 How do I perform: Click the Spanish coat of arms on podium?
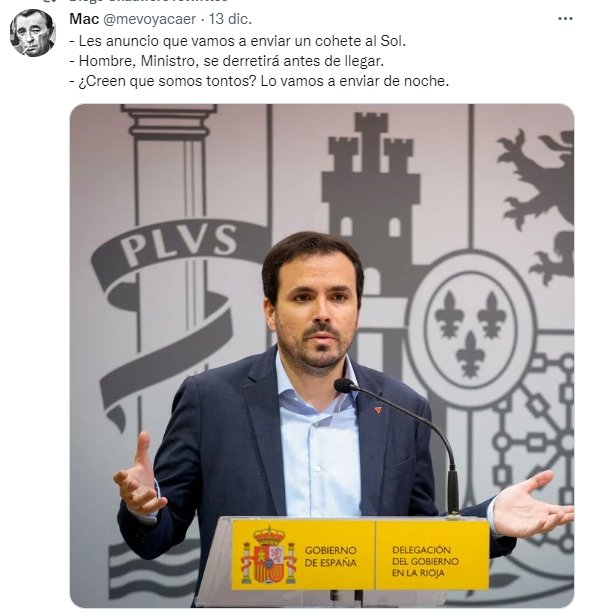pyautogui.click(x=269, y=556)
